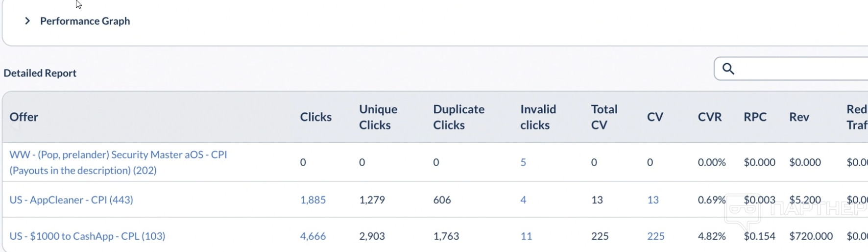The height and width of the screenshot is (252, 868).
Task: Open the 1,885 clicks value for AppCleaner
Action: coord(313,200)
